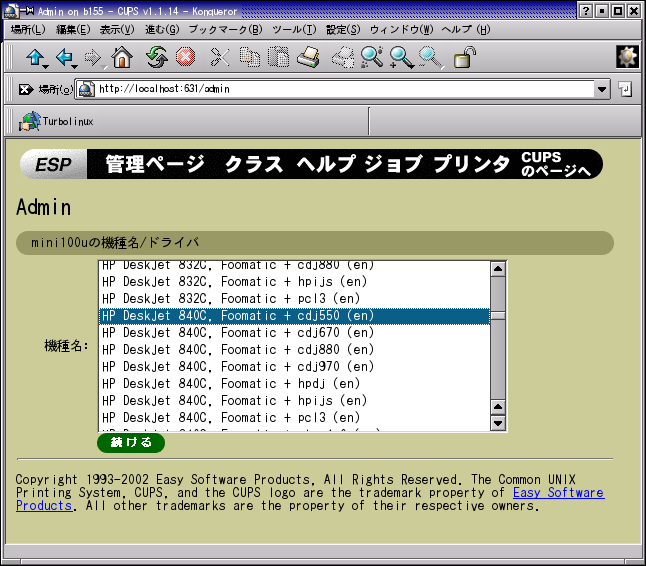Select HP DeskJet 840C Foomatic + cdj880

tap(294, 350)
